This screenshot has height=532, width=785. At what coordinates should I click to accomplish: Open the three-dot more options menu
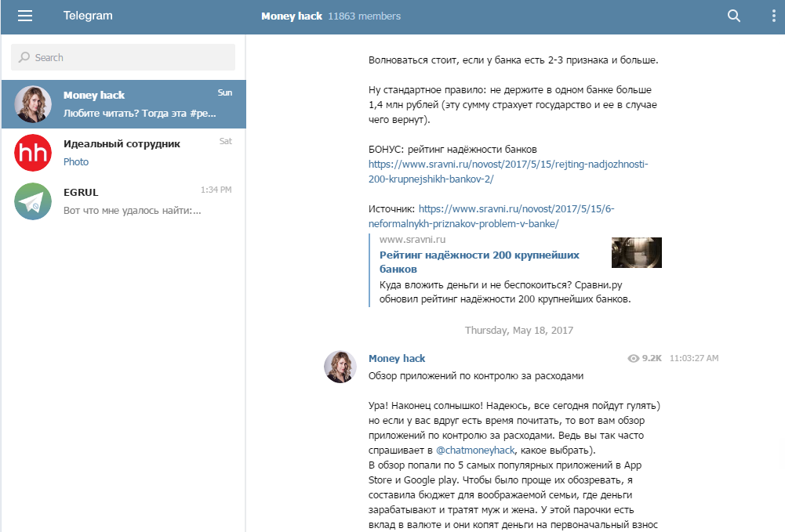pos(772,16)
